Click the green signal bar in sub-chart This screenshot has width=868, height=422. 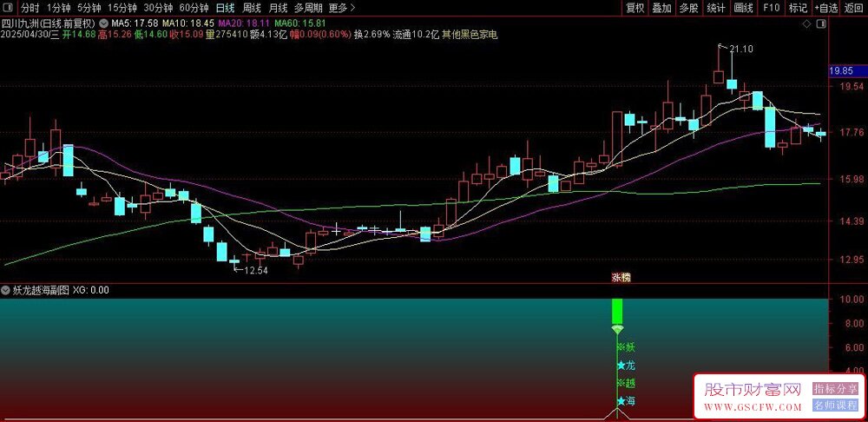tap(617, 311)
